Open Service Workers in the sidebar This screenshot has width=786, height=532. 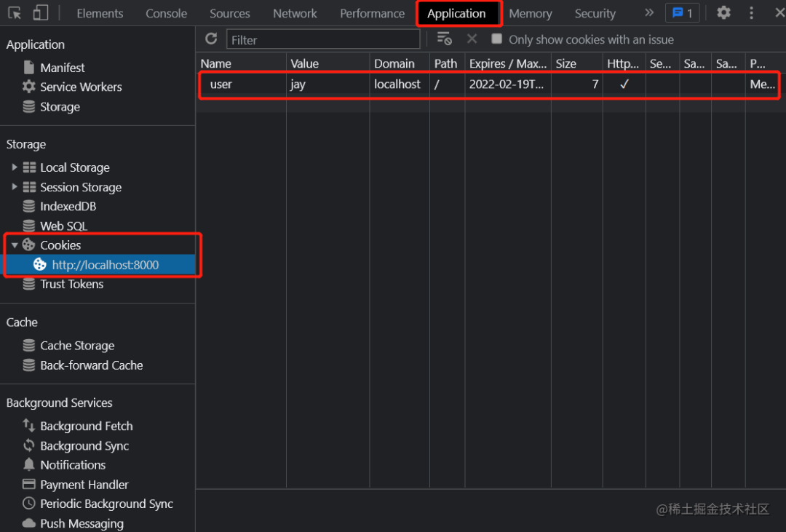click(x=81, y=87)
